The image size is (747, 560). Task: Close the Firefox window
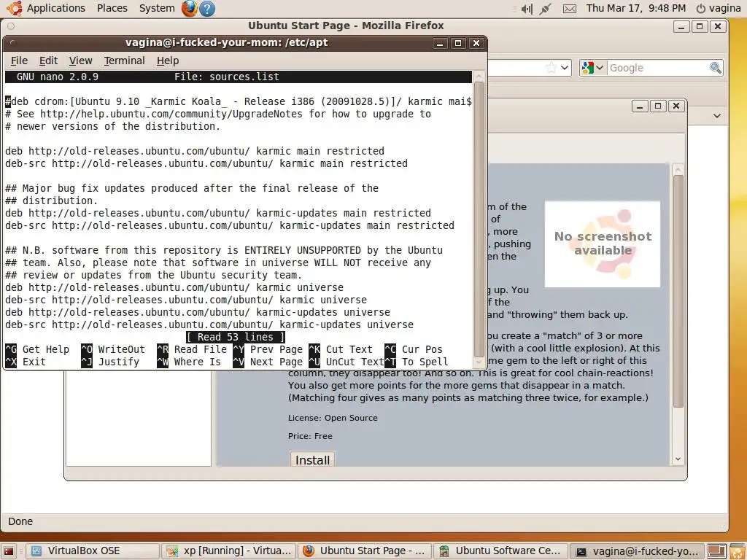tap(718, 26)
